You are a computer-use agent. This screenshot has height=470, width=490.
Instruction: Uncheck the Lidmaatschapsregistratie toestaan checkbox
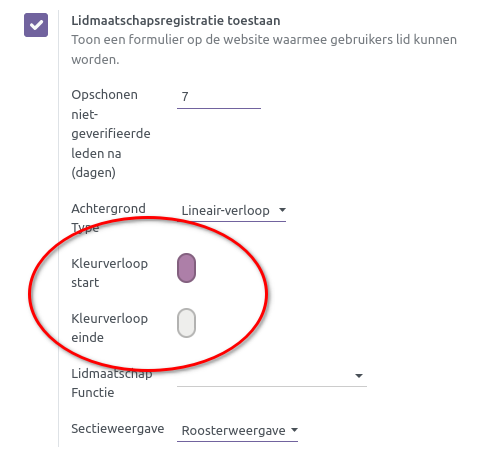tap(36, 25)
